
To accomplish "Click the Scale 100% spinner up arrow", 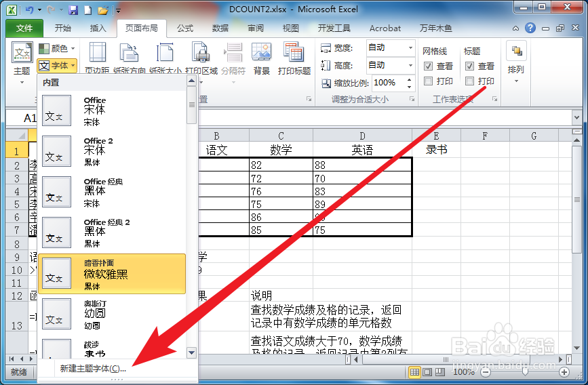I will click(x=410, y=79).
